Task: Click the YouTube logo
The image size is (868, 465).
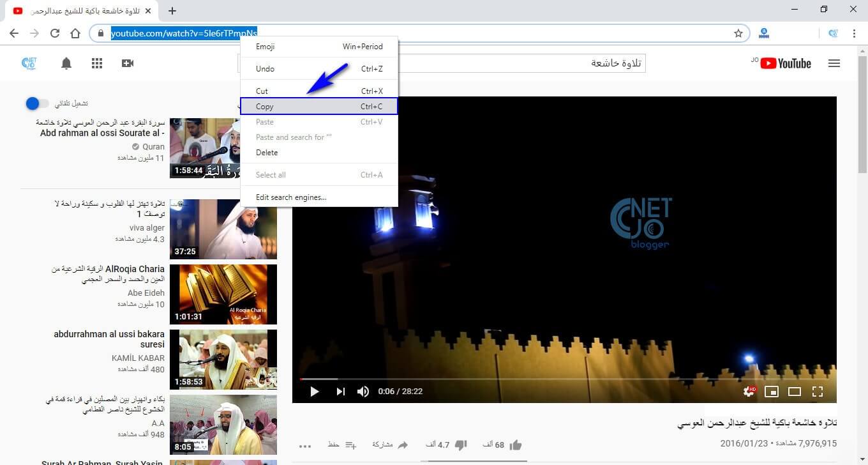Action: pyautogui.click(x=786, y=63)
